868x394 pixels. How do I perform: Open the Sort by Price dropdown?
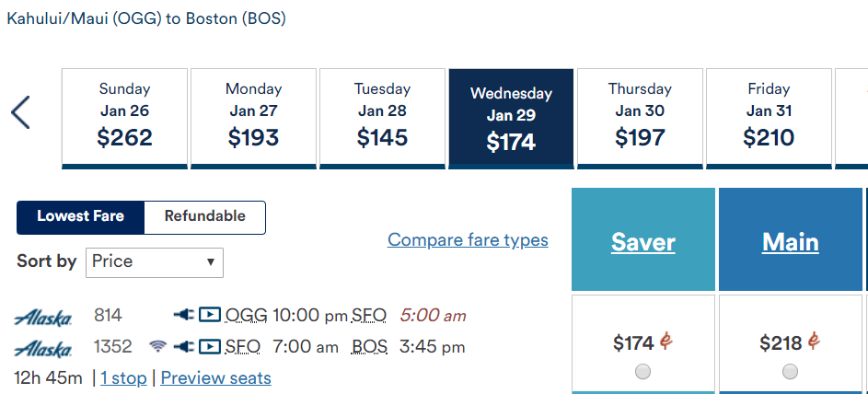point(155,262)
